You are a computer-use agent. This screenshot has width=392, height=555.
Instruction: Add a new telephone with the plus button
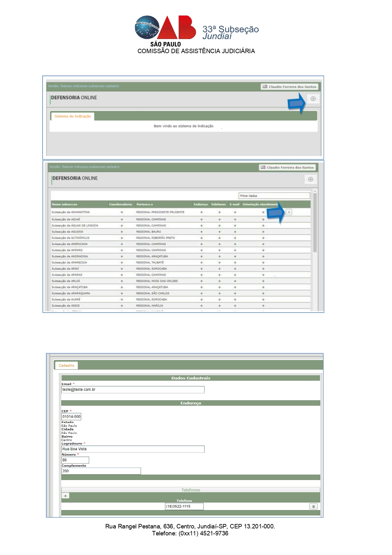click(x=65, y=496)
